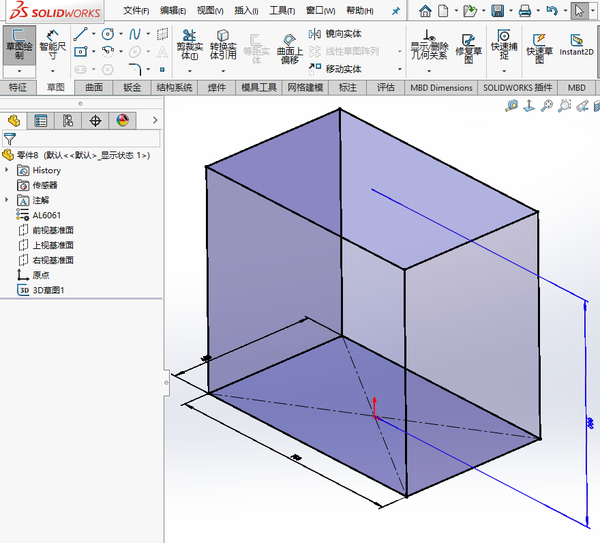
Task: Open the DimXpertManager crosshair tab
Action: pyautogui.click(x=95, y=121)
